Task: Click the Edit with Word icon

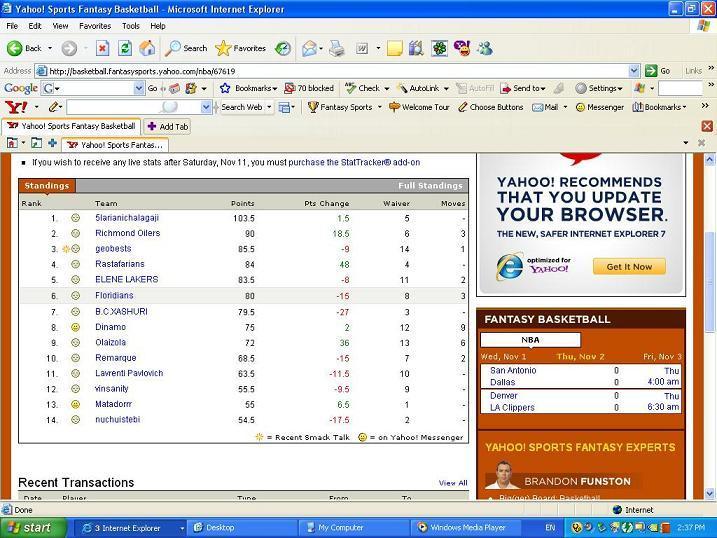Action: click(362, 48)
